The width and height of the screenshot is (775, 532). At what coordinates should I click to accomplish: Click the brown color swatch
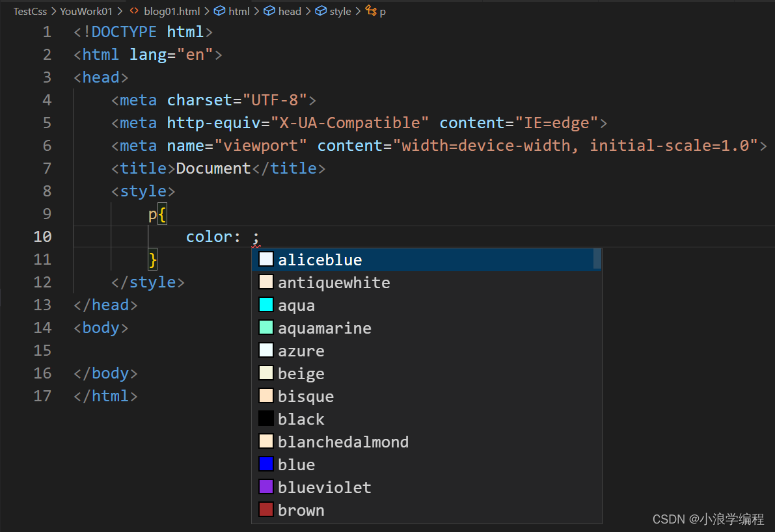(x=266, y=509)
